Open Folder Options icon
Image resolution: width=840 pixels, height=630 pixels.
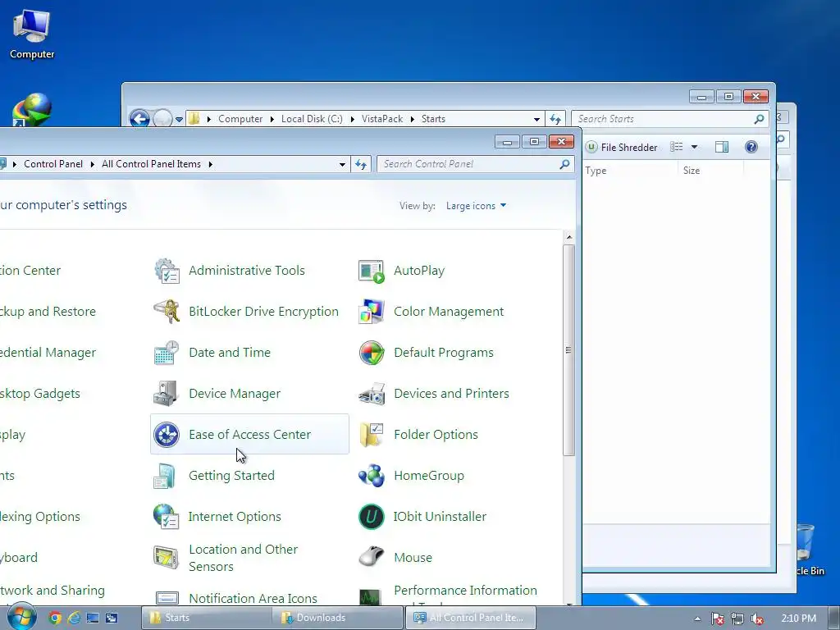pyautogui.click(x=372, y=435)
